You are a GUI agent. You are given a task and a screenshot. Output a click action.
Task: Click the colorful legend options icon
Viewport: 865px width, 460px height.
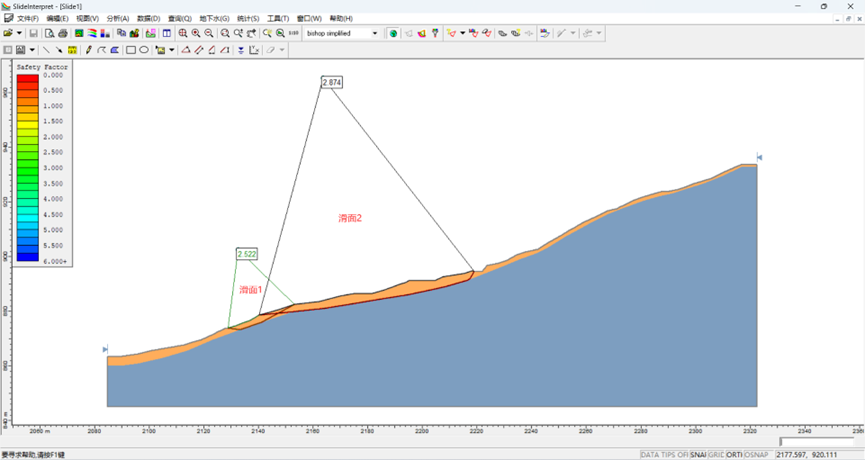(545, 33)
